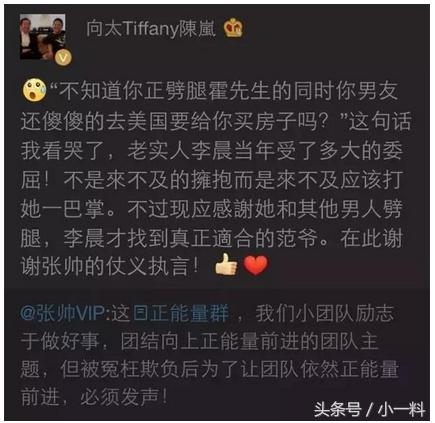This screenshot has height=423, width=435.
Task: Open the 向太Tiffany陳嵐 username profile
Action: pos(151,29)
